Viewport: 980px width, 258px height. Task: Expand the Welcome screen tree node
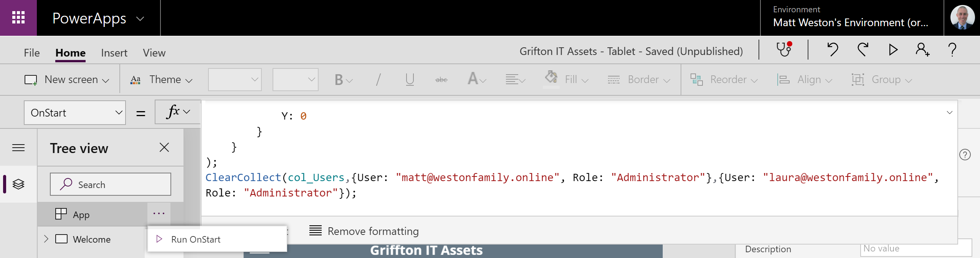(46, 239)
